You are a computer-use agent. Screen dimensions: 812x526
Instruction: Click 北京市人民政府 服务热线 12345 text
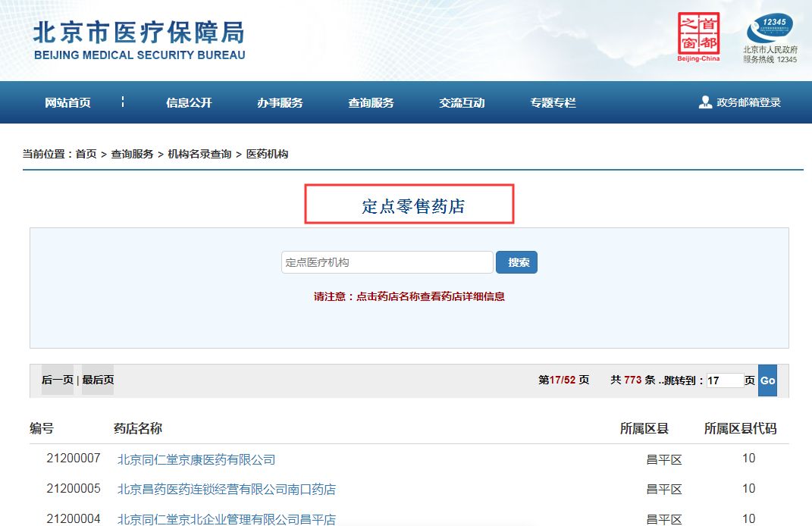click(770, 55)
